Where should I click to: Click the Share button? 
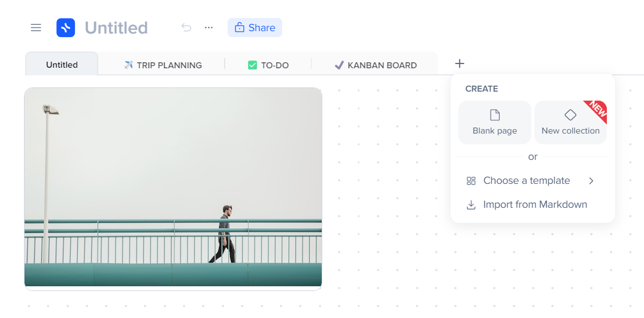255,28
